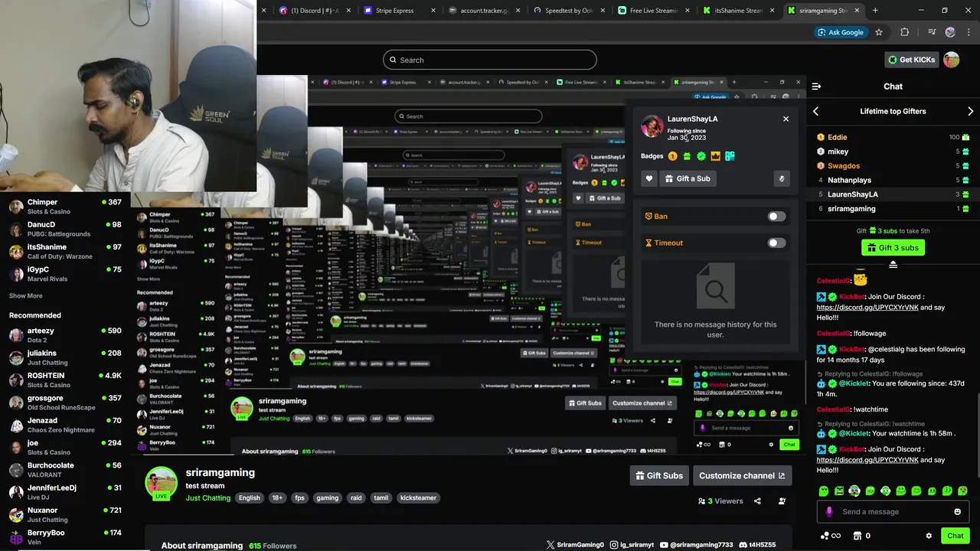Open the user management icon beside share

point(782,501)
